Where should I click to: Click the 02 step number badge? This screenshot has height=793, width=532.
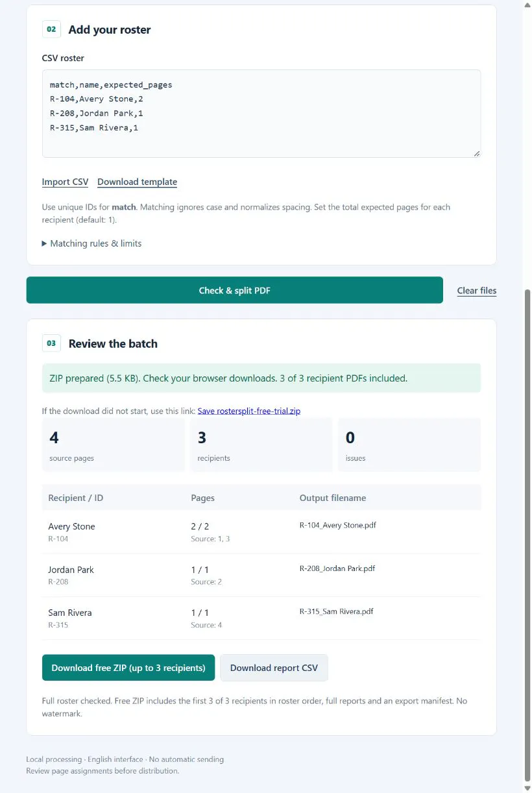pos(51,29)
